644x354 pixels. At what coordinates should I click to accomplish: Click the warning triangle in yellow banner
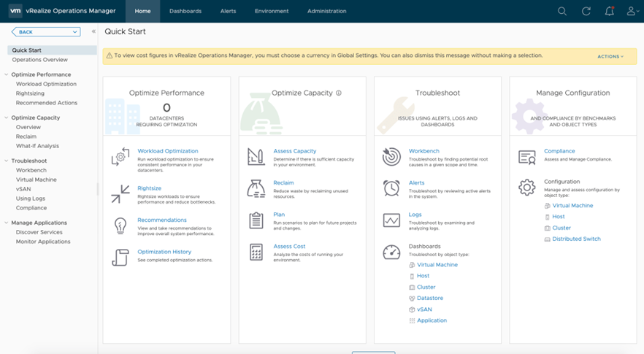pyautogui.click(x=110, y=55)
